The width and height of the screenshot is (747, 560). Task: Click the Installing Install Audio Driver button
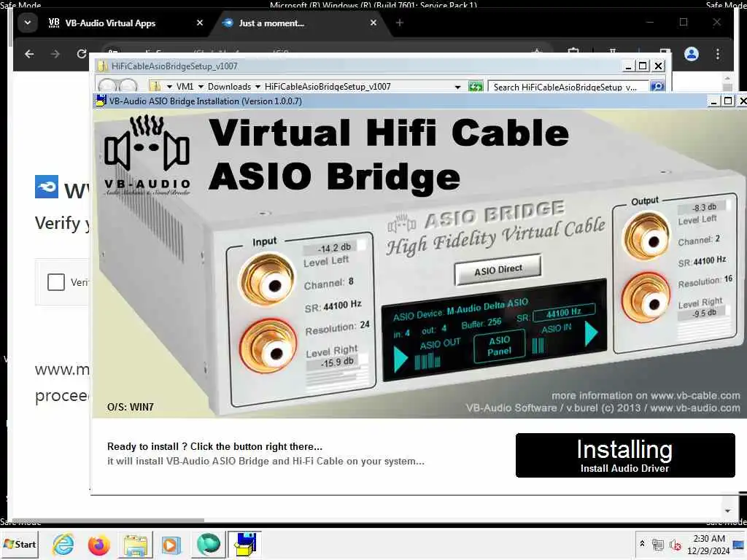(x=625, y=455)
